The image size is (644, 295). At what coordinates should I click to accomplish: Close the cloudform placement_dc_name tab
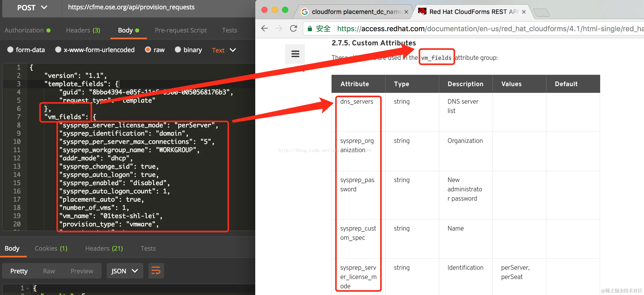[x=406, y=12]
